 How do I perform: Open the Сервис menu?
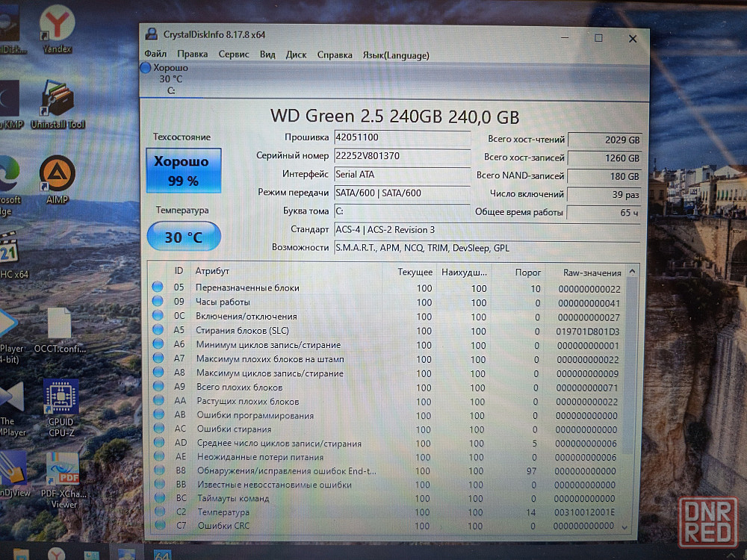233,55
